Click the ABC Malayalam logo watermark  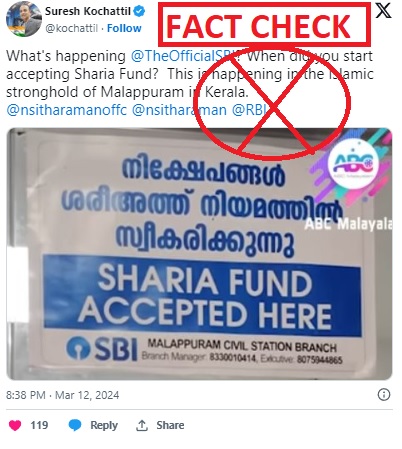(x=353, y=163)
